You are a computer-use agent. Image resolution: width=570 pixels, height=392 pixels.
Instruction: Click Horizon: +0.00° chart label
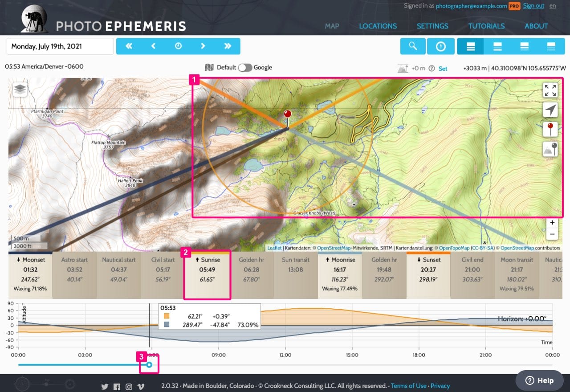pos(521,319)
